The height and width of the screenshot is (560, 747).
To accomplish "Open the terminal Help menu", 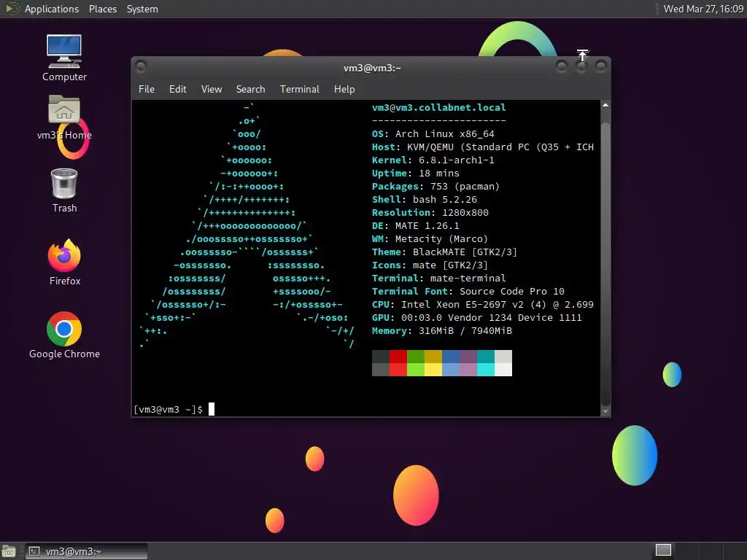I will 344,89.
